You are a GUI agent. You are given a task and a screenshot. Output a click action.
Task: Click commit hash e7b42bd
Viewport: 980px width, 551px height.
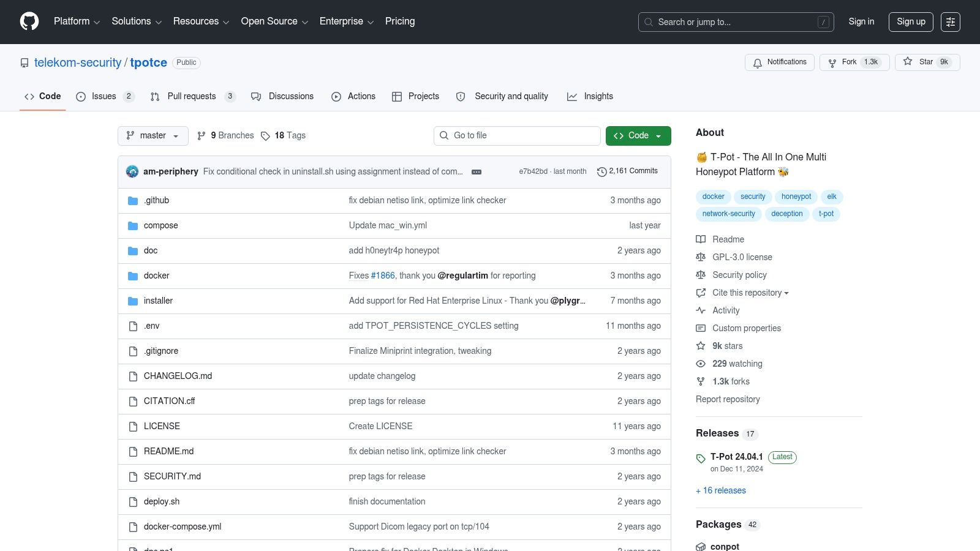[533, 171]
